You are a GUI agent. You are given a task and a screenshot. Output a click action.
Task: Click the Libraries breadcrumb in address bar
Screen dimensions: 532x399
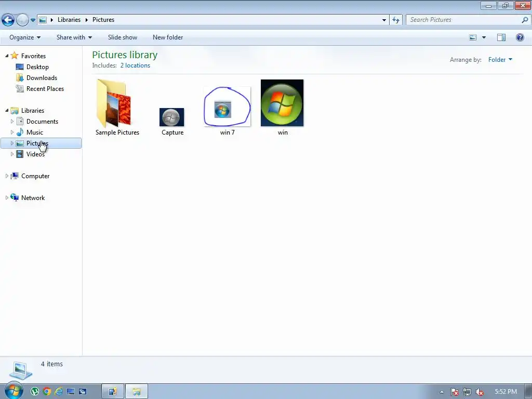coord(69,20)
